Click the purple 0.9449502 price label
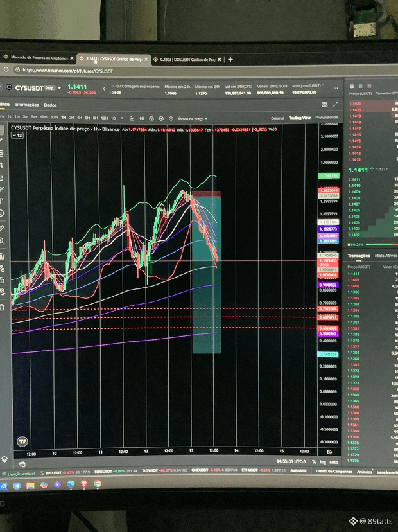This screenshot has height=532, width=398. point(328,285)
